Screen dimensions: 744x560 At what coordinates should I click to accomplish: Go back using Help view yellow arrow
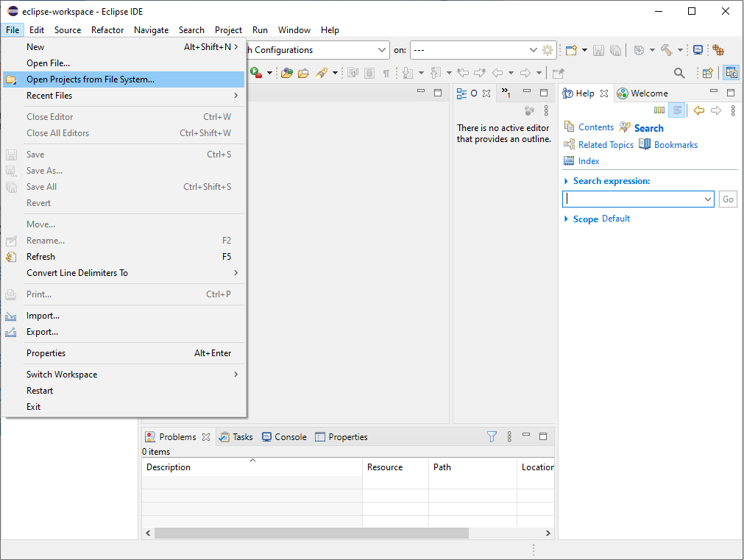tap(698, 110)
